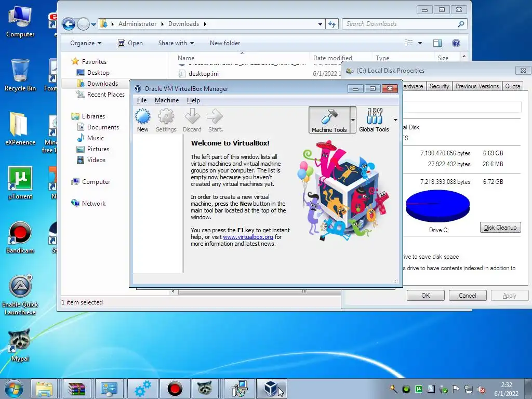The width and height of the screenshot is (532, 399).
Task: Switch to the Security tab
Action: pyautogui.click(x=439, y=86)
